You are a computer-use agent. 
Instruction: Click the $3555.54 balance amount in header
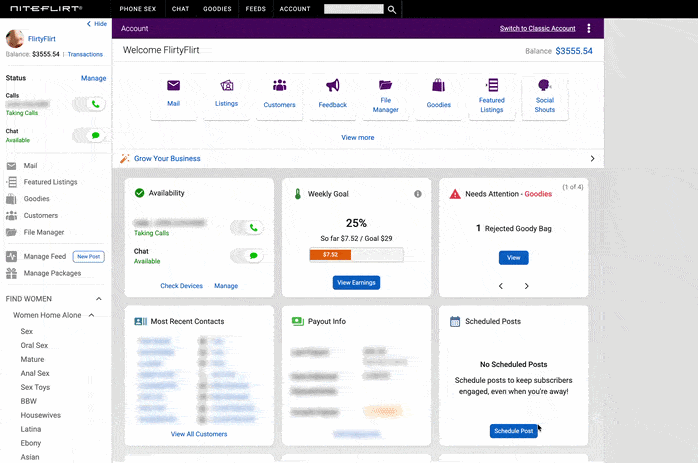[x=574, y=51]
